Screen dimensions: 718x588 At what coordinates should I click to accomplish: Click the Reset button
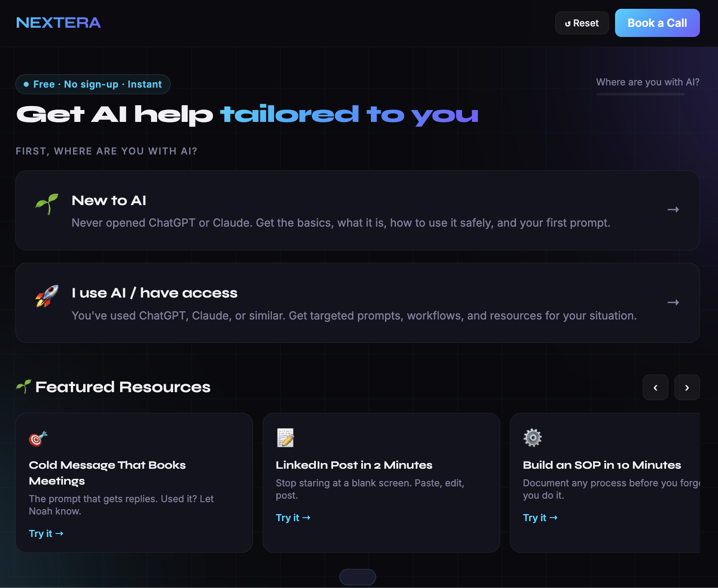(x=582, y=23)
